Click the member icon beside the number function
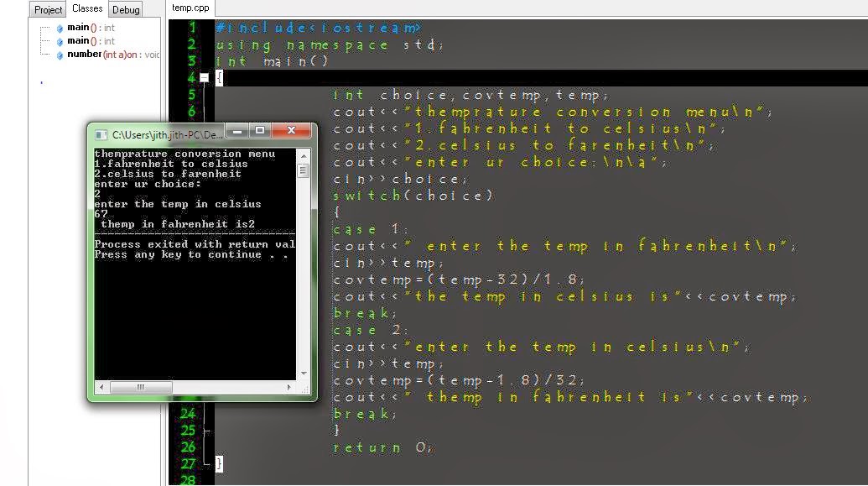The width and height of the screenshot is (868, 486). [x=60, y=54]
